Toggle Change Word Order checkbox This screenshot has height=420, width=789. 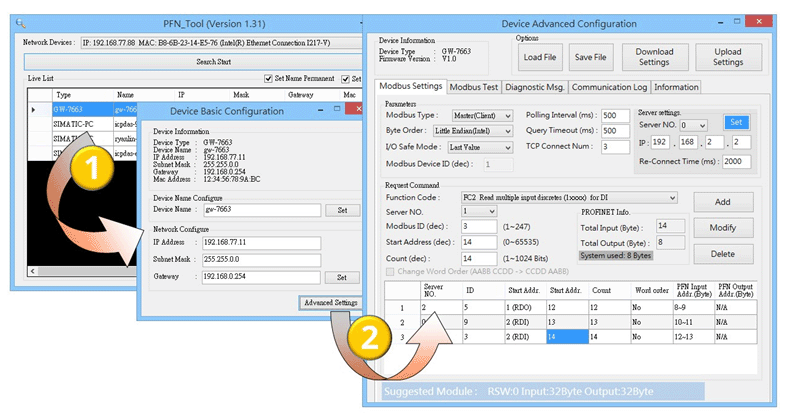coord(390,272)
